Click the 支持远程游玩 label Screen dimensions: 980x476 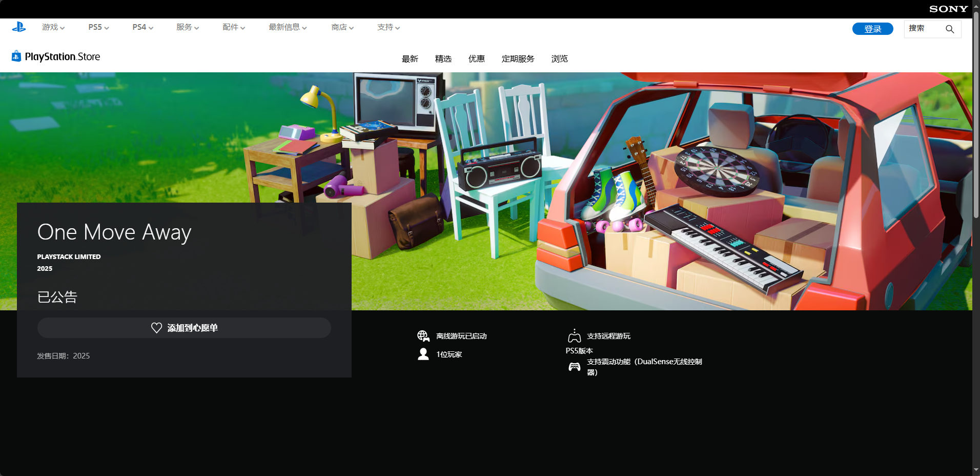(608, 336)
